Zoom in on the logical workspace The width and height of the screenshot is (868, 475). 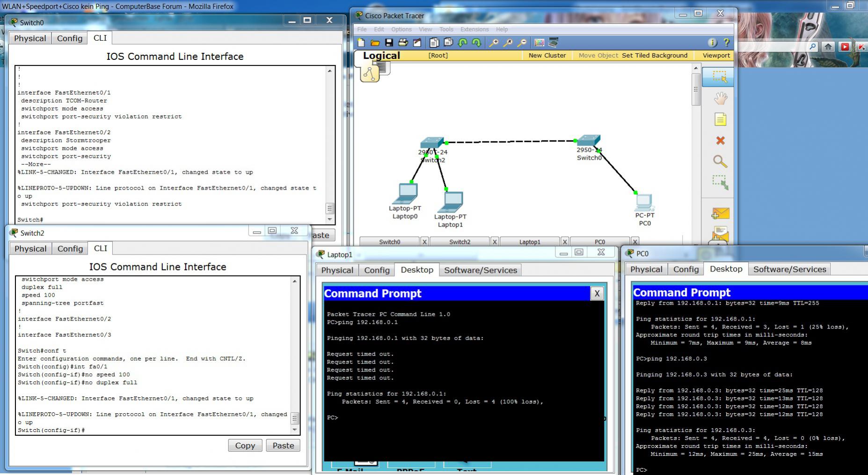coord(494,43)
